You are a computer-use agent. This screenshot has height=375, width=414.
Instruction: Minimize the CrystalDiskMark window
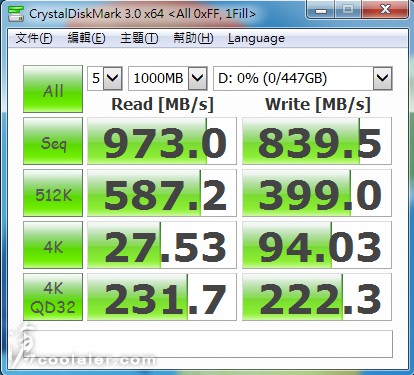click(321, 10)
